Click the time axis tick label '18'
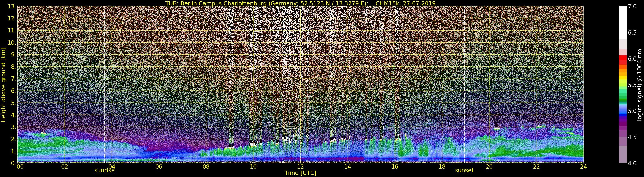 442,167
